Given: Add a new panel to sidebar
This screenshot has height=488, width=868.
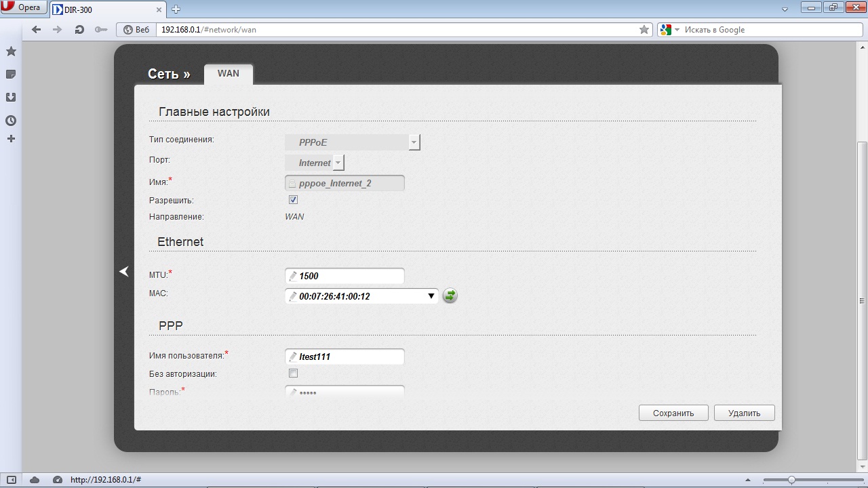Looking at the screenshot, I should click(x=11, y=139).
